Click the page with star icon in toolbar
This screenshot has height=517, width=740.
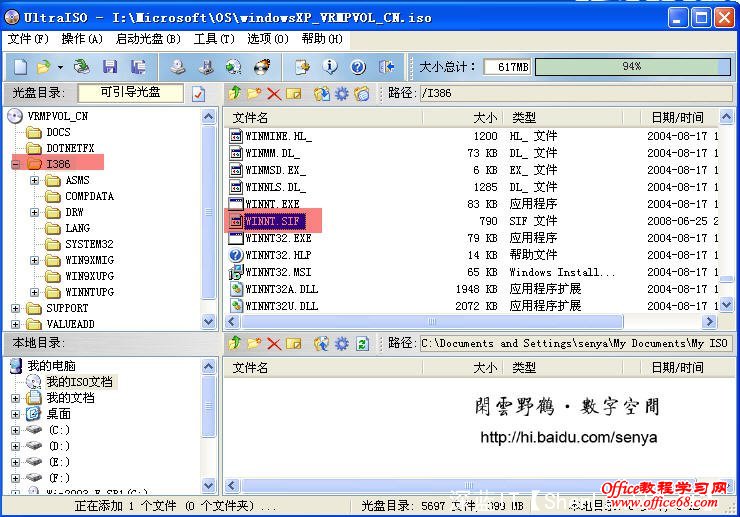pos(302,67)
